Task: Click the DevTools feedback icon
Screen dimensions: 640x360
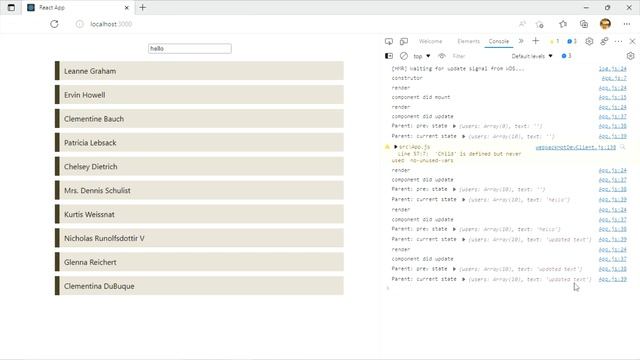Action: [604, 41]
